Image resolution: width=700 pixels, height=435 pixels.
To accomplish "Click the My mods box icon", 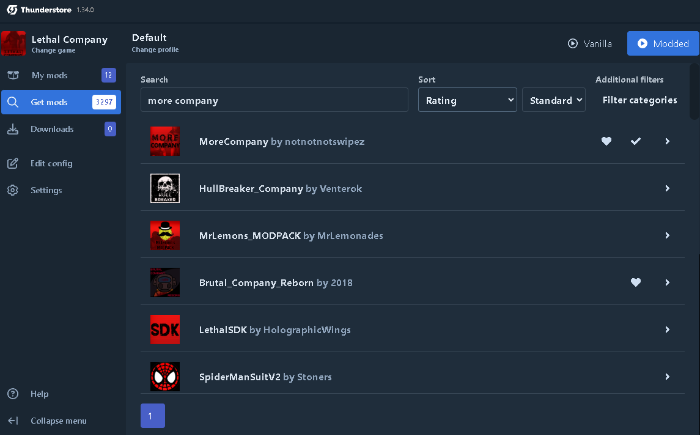I will point(13,75).
